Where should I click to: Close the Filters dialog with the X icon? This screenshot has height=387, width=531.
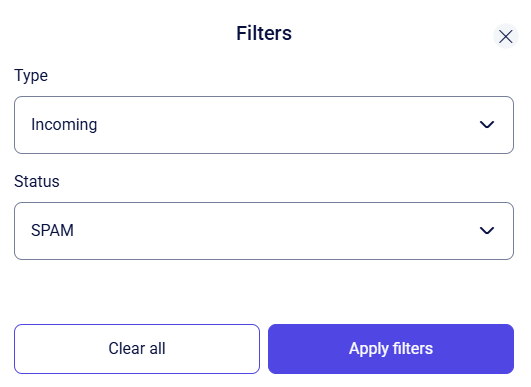(506, 36)
